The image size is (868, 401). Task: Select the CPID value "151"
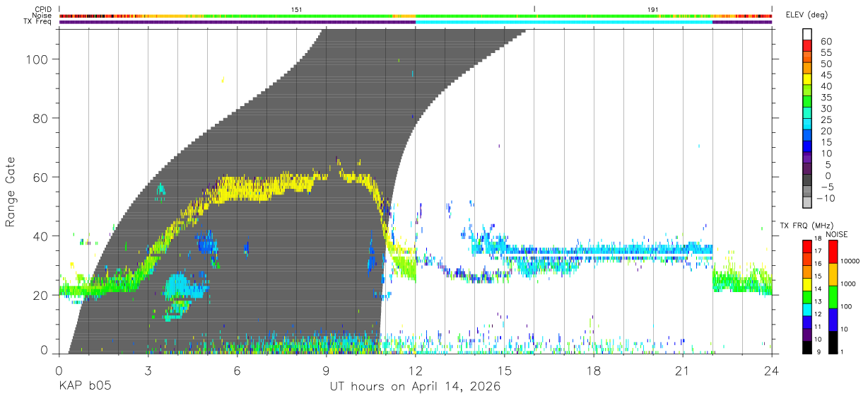297,9
